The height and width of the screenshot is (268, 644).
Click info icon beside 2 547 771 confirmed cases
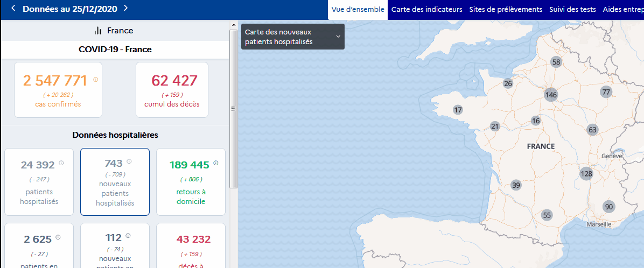click(96, 80)
